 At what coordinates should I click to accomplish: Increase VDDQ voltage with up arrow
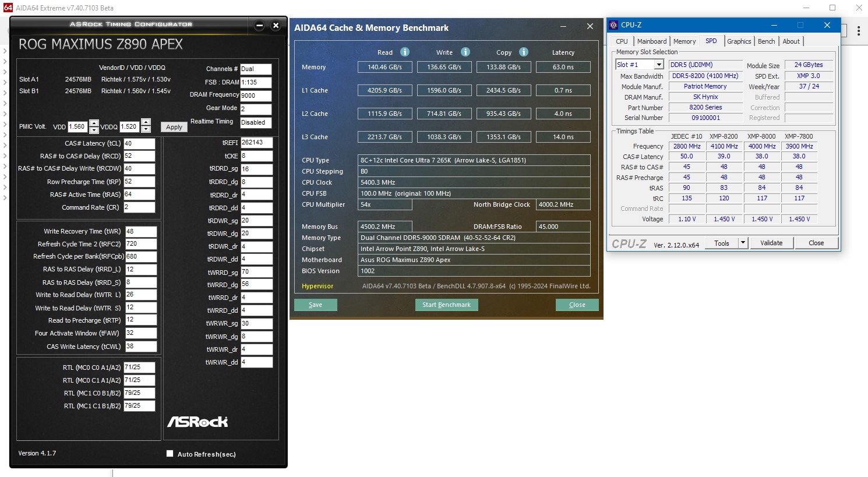click(146, 123)
